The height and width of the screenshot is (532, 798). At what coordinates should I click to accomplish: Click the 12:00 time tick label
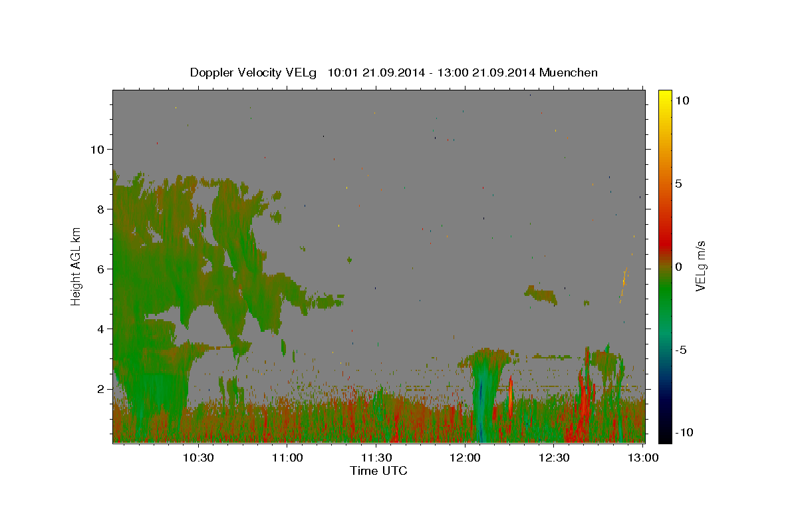(x=465, y=458)
